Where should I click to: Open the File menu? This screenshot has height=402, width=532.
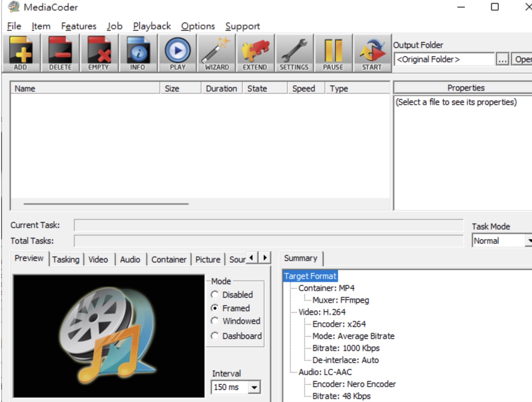pos(14,26)
